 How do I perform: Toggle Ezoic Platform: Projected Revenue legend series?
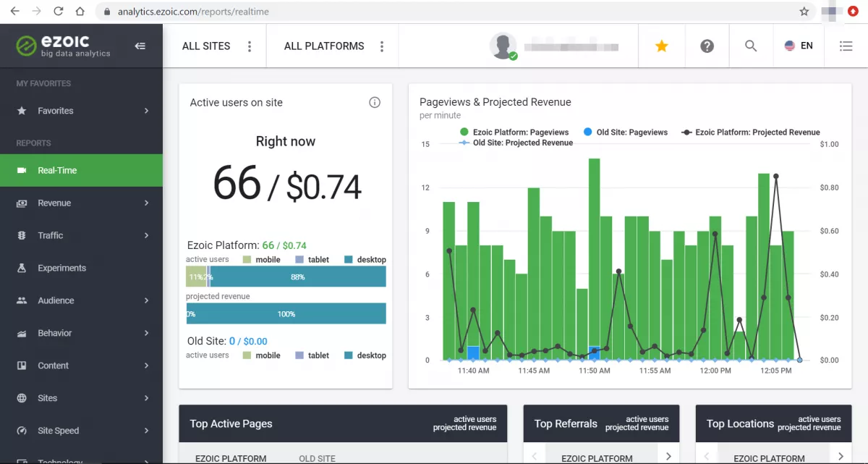(750, 132)
